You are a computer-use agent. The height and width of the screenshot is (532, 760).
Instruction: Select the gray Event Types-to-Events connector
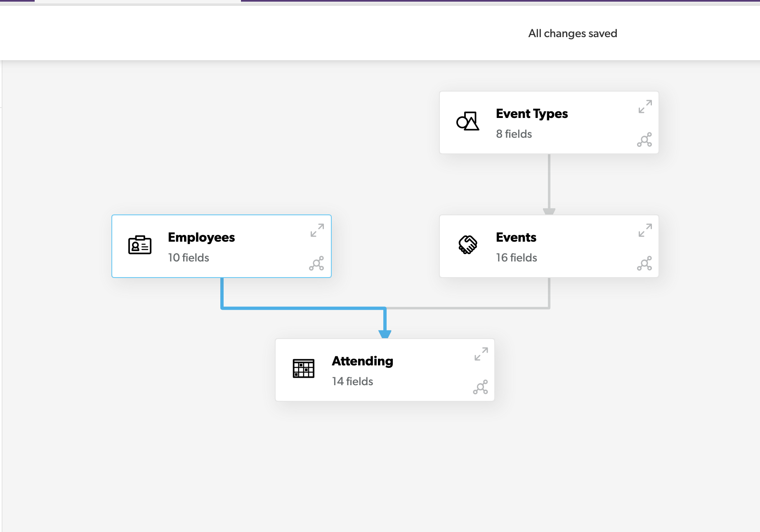click(x=549, y=181)
